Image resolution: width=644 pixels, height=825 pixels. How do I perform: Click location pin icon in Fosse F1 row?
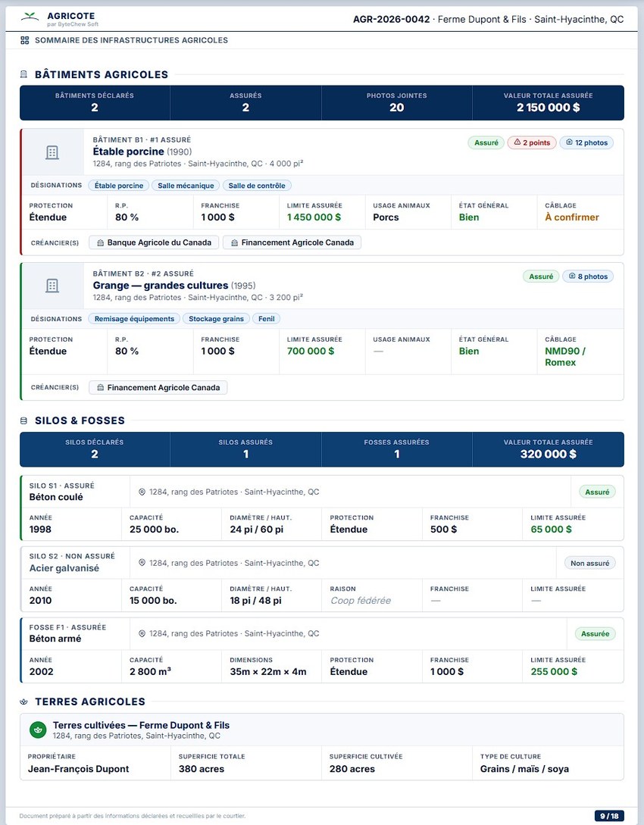142,633
